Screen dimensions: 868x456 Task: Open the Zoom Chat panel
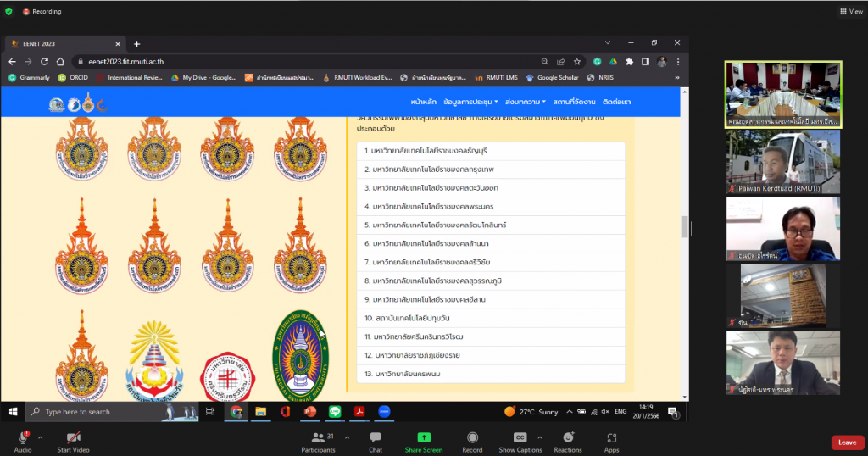[x=375, y=437]
